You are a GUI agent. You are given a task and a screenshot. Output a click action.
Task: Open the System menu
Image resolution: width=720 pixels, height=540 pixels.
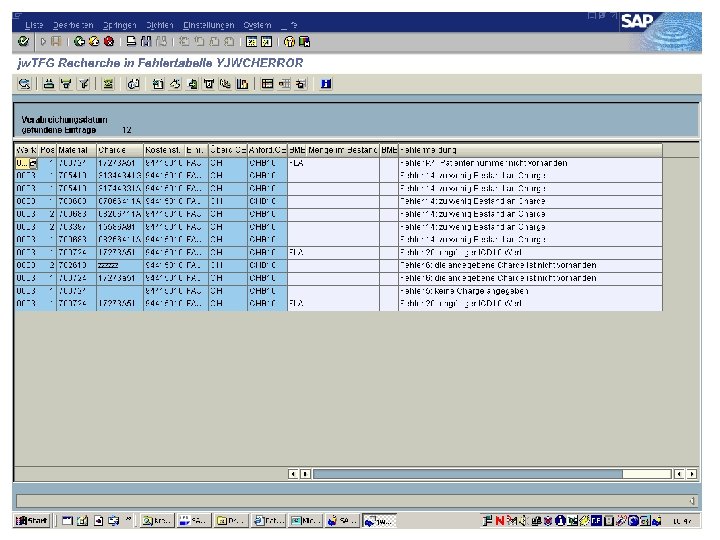257,25
